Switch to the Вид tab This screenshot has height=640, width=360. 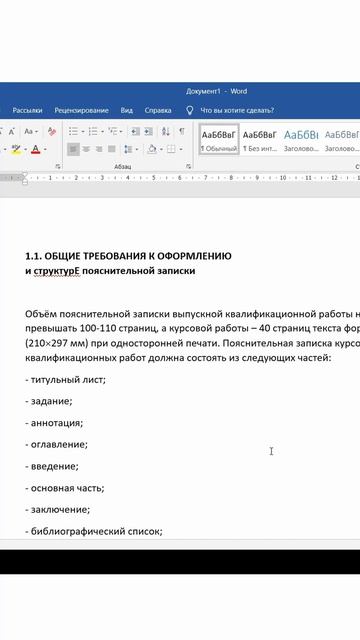127,110
